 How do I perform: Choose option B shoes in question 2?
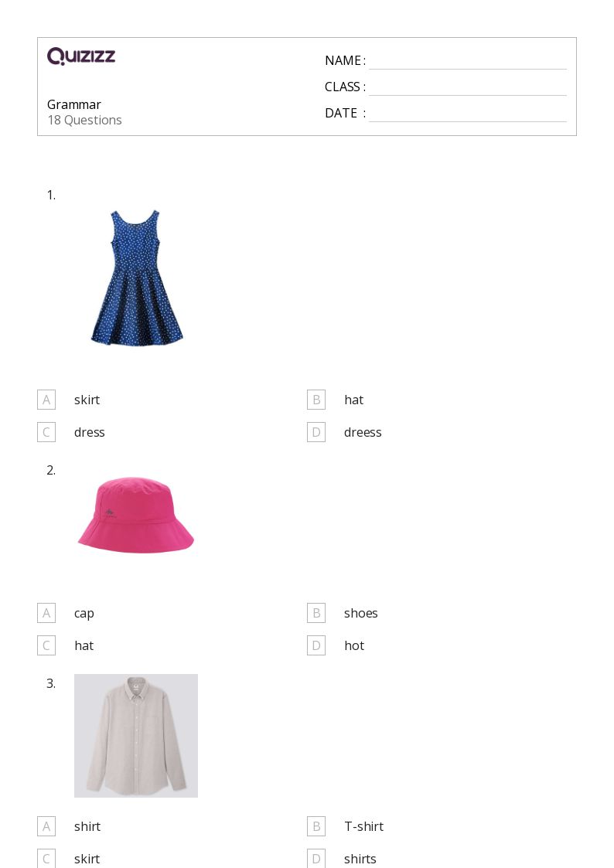[316, 614]
